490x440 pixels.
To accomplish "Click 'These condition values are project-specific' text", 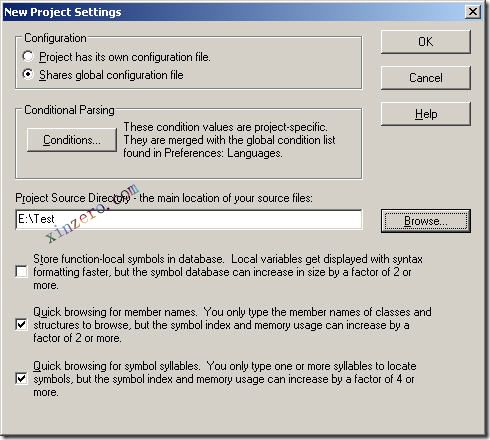I will point(225,127).
